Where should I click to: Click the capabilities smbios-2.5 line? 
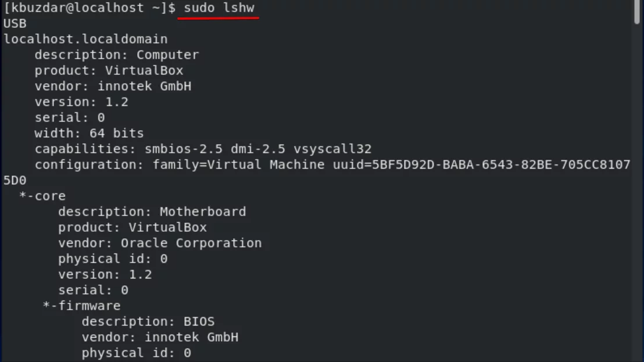[x=203, y=149]
